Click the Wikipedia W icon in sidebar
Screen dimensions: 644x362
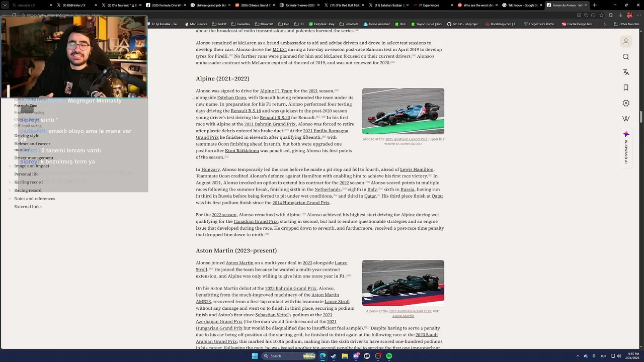click(x=626, y=119)
